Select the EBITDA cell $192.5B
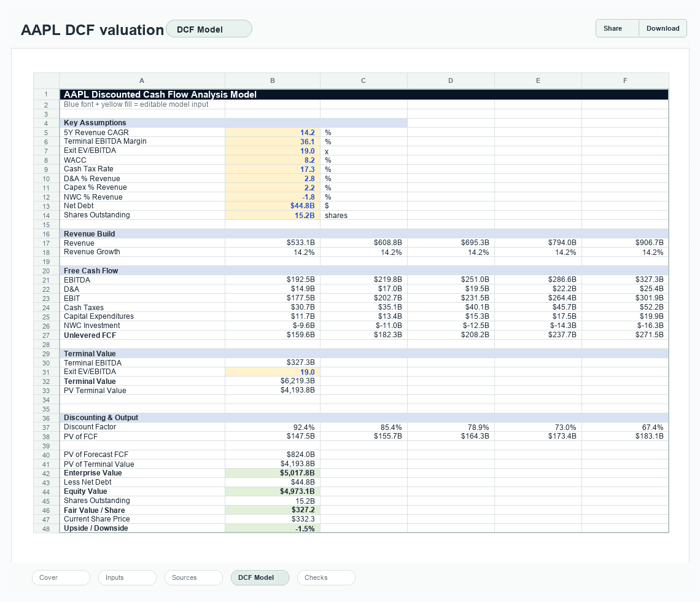This screenshot has height=602, width=700. (x=272, y=279)
